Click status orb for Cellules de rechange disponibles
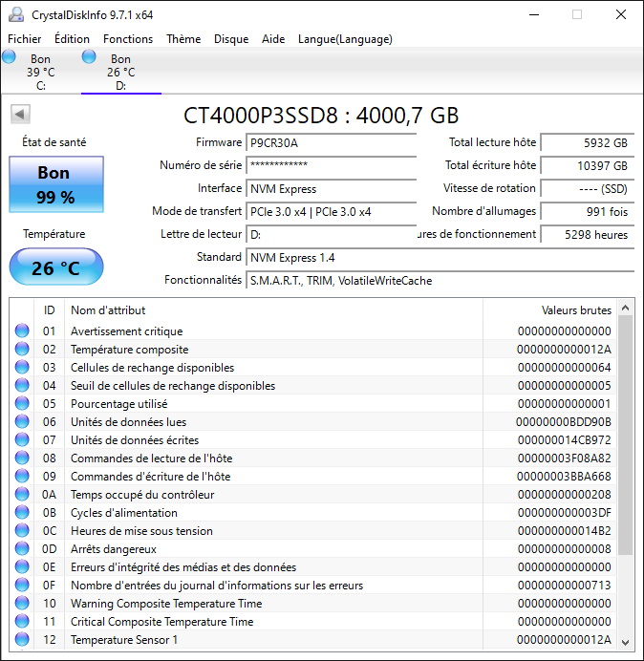This screenshot has width=644, height=661. pyautogui.click(x=22, y=367)
